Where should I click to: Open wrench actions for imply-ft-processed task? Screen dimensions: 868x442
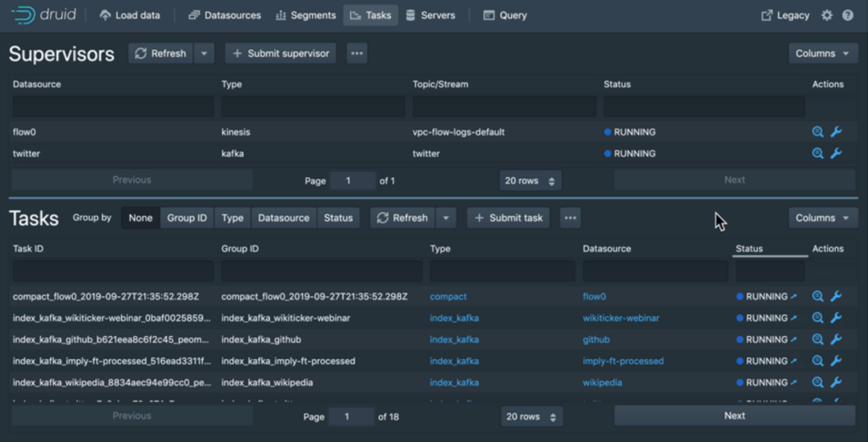(x=836, y=362)
